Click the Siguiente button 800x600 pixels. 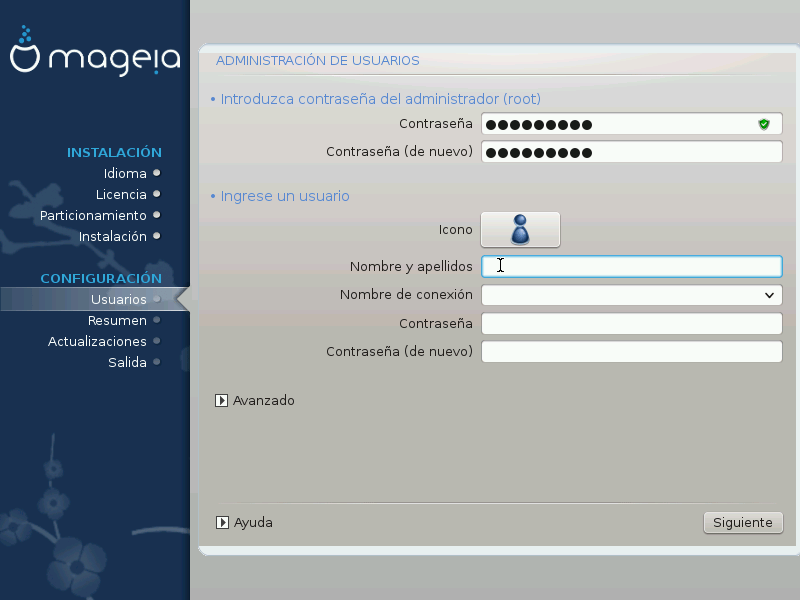tap(743, 522)
